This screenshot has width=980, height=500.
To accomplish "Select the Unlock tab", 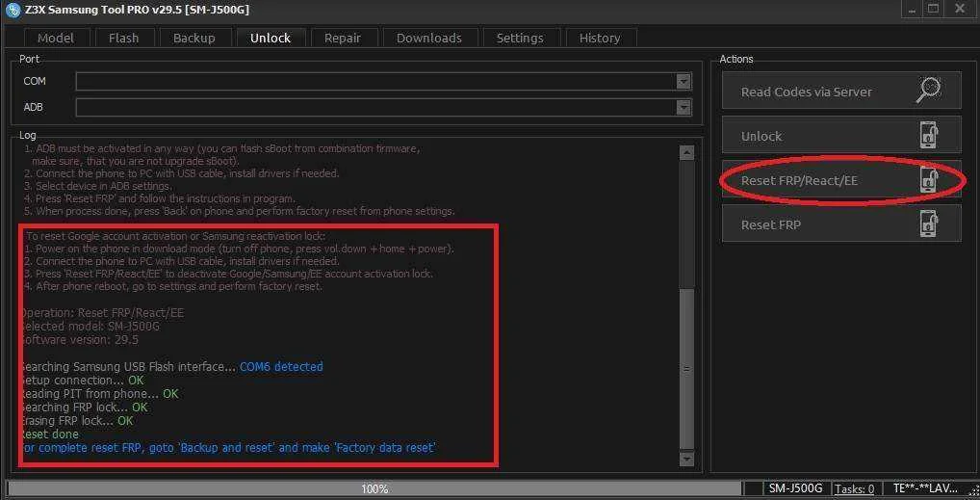I will [271, 38].
